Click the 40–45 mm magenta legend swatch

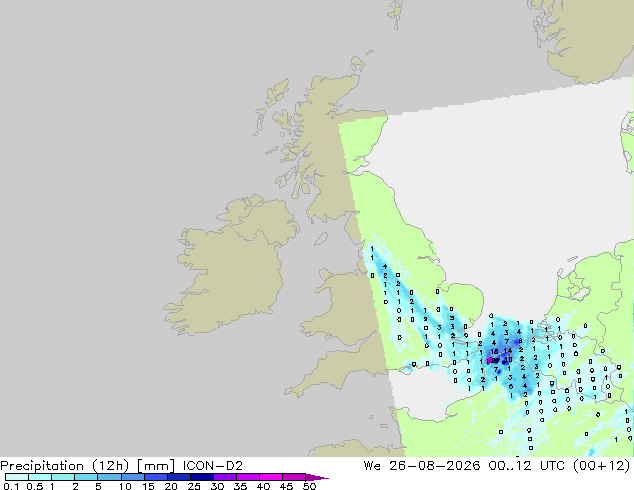(271, 477)
